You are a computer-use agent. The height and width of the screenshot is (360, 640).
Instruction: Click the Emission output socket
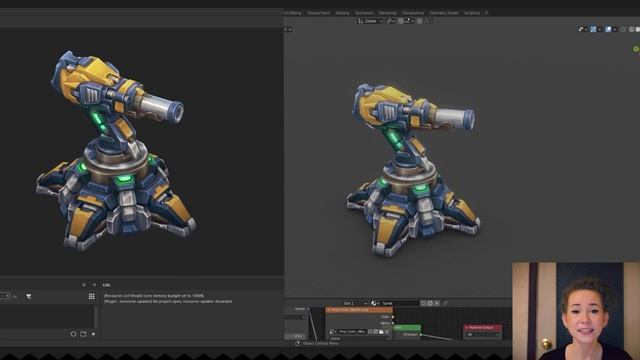(421, 335)
